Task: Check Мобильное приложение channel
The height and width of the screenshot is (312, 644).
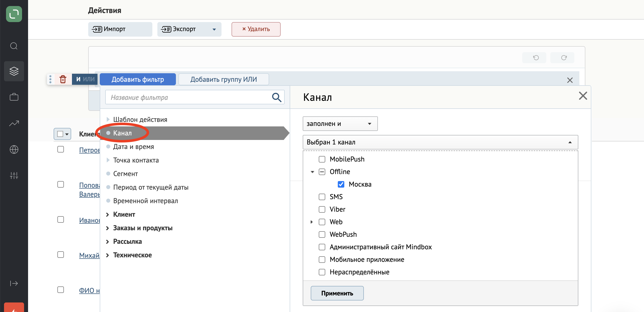Action: (322, 260)
